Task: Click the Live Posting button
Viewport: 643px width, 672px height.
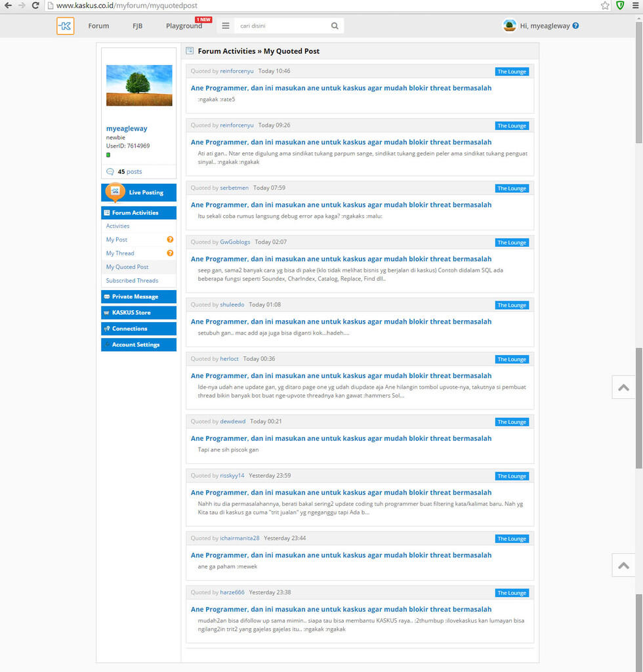Action: (139, 192)
